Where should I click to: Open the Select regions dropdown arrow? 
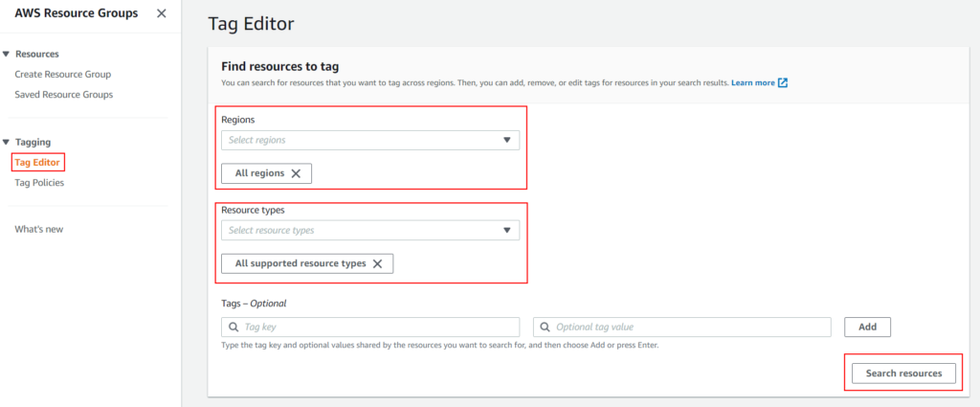click(507, 140)
